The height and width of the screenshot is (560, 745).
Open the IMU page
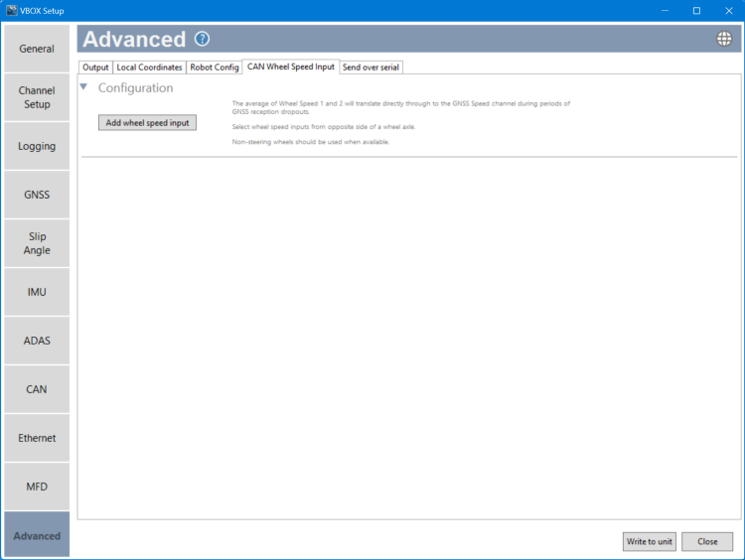pyautogui.click(x=37, y=292)
